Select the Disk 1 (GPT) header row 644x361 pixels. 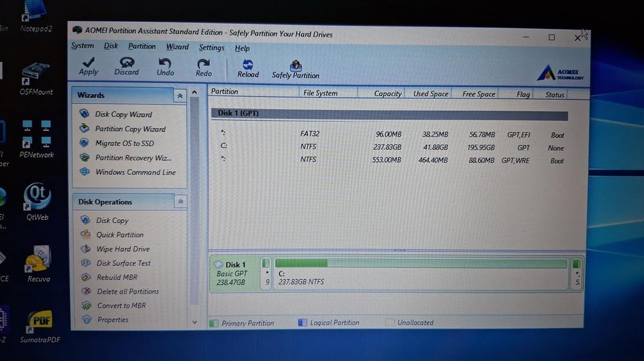pos(390,114)
